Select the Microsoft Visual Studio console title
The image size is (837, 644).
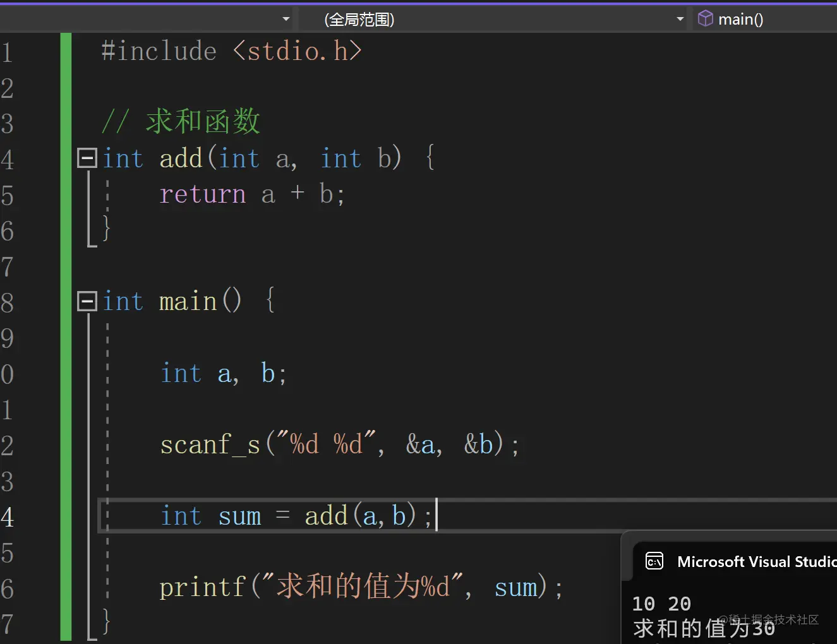coord(757,561)
